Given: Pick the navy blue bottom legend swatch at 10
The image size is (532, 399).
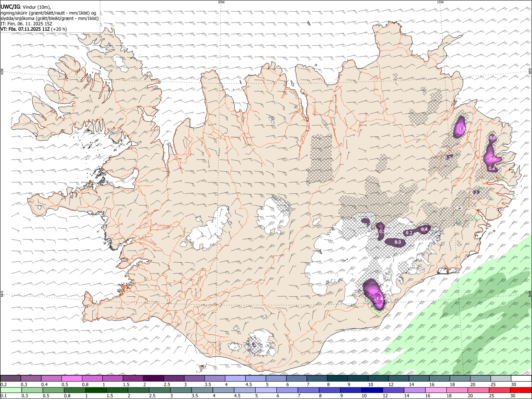Looking at the screenshot, I should pyautogui.click(x=371, y=390).
